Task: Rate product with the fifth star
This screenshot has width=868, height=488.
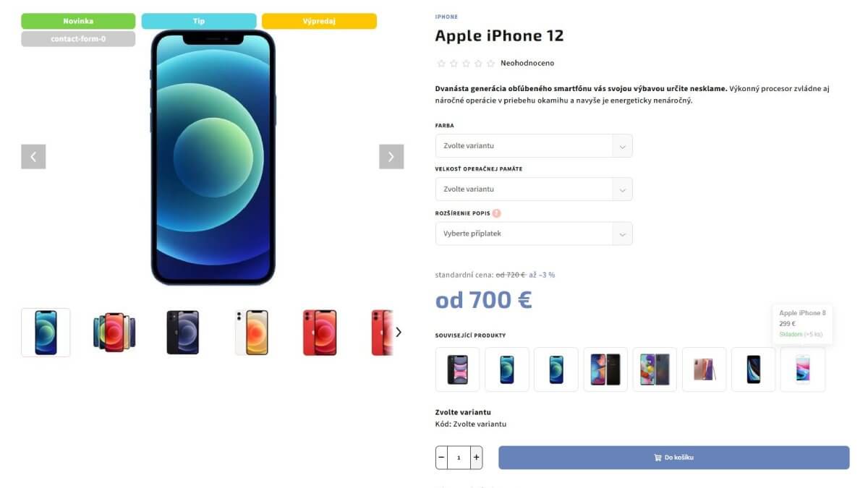Action: click(490, 64)
